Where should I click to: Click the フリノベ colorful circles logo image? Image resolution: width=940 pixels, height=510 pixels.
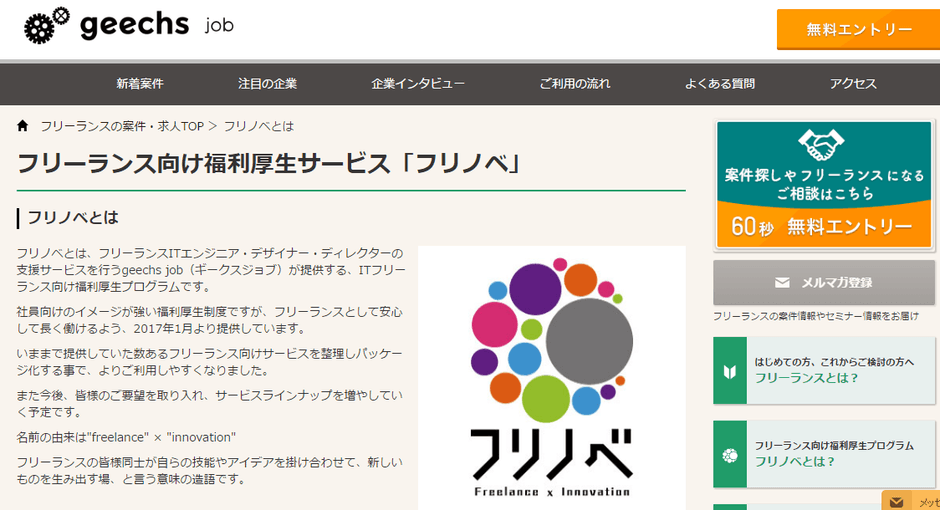tap(552, 378)
